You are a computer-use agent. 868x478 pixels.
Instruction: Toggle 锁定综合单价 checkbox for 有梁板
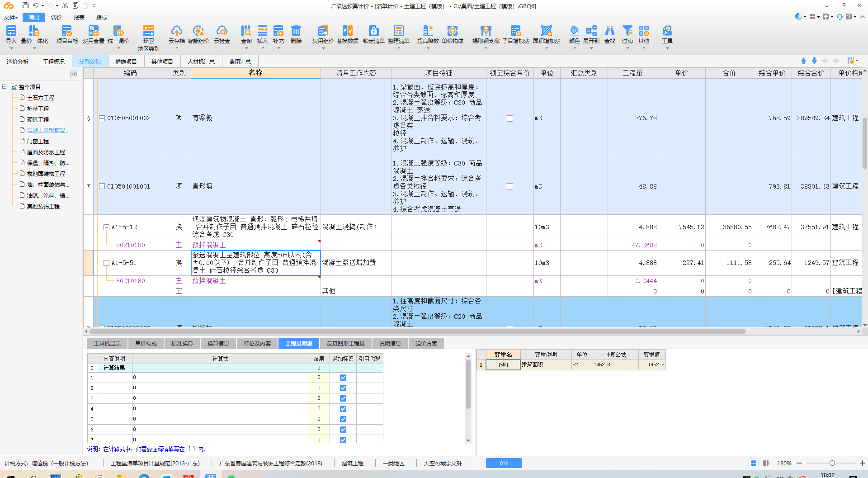click(x=509, y=118)
